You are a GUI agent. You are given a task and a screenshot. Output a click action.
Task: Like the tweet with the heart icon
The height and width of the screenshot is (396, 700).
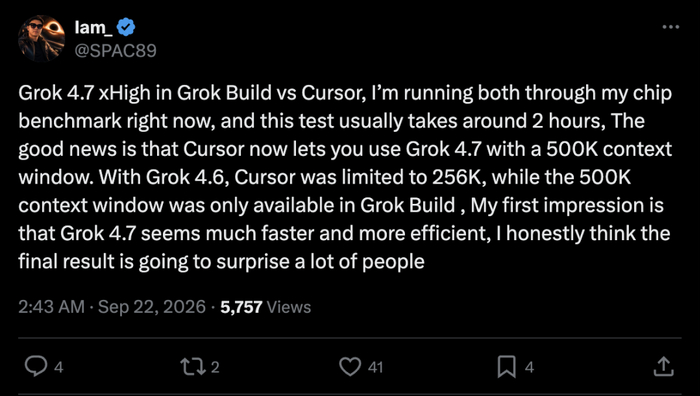350,367
